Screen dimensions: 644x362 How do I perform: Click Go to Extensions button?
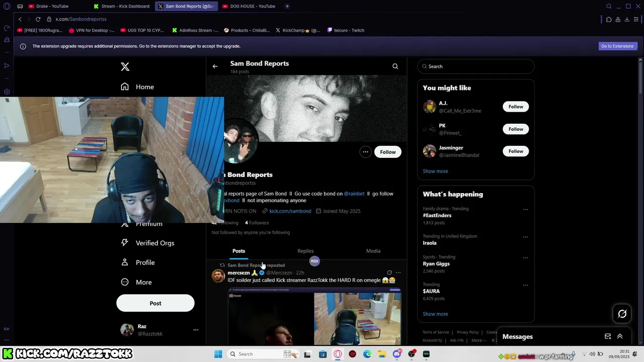617,46
